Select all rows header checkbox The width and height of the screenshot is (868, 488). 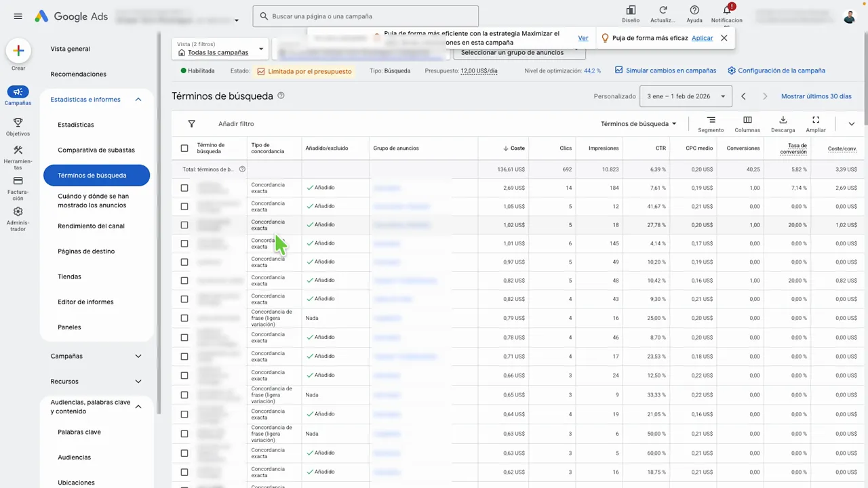coord(184,148)
